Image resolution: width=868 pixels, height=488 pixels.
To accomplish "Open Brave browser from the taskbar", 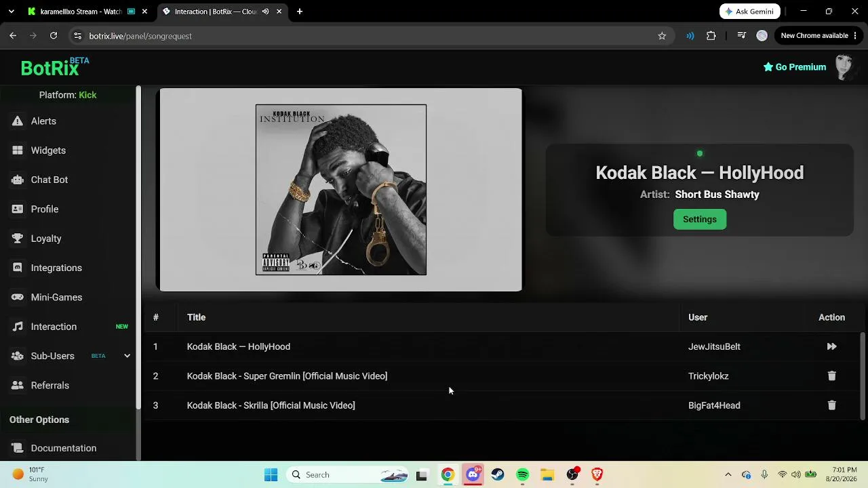I will click(x=597, y=474).
